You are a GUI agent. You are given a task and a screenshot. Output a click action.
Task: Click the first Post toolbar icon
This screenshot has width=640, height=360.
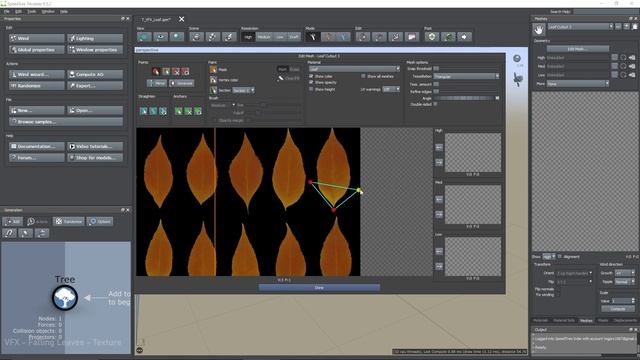pyautogui.click(x=432, y=37)
